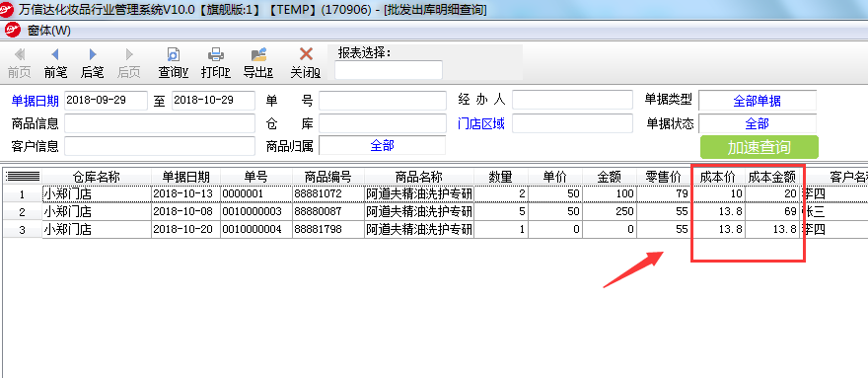Click the 单据日期 blue label link
This screenshot has height=378, width=868.
tap(35, 101)
